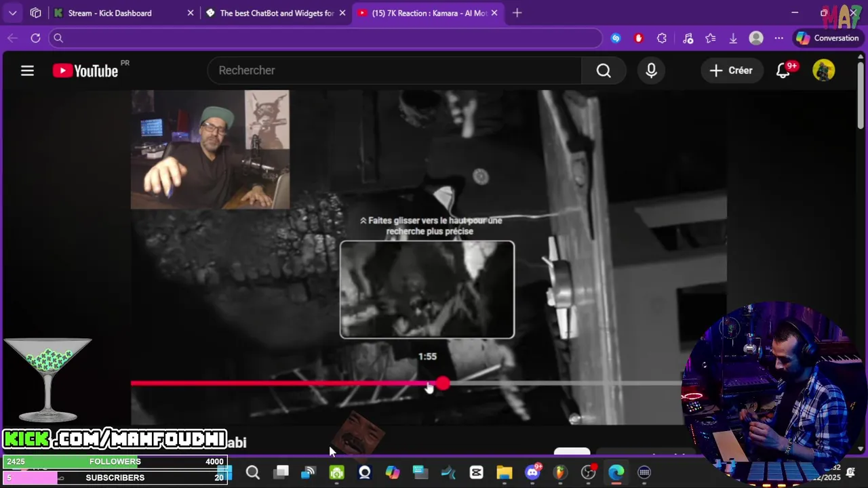Go to the YouTube home logo
The width and height of the screenshot is (868, 488).
click(85, 70)
